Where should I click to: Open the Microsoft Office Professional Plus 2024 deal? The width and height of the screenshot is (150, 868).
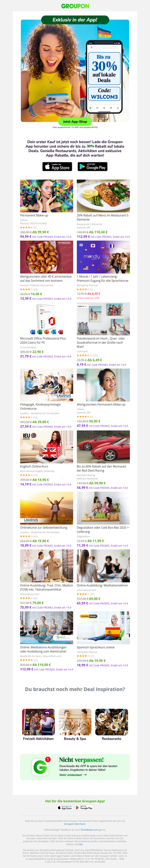(46, 319)
